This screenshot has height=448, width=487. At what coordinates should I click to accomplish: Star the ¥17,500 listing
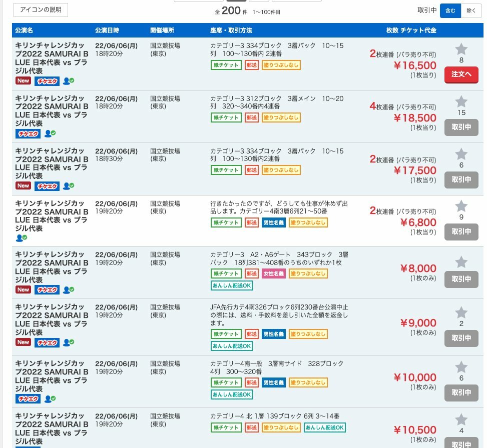461,154
